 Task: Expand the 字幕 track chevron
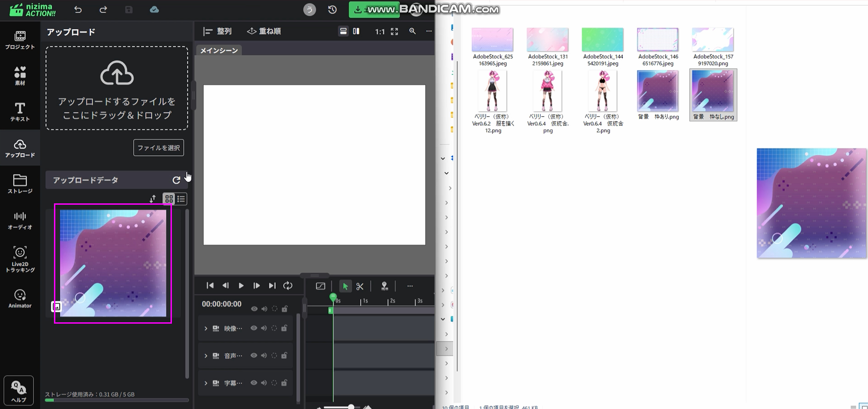206,383
